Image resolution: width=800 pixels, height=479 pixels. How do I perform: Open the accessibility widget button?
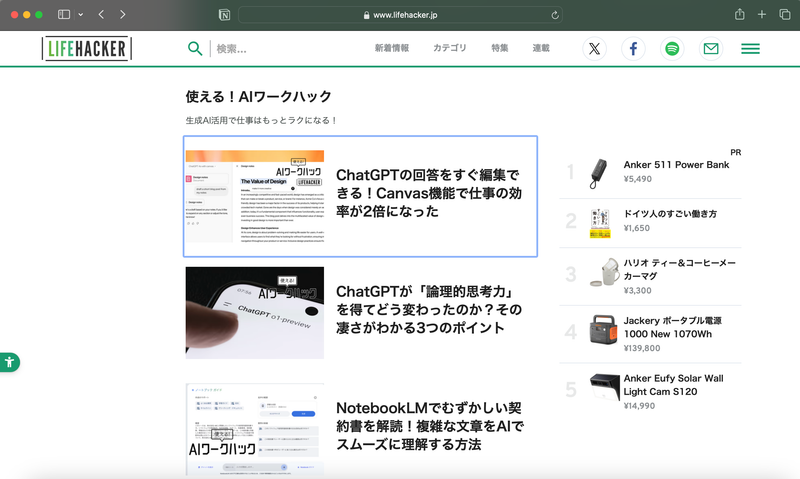pyautogui.click(x=9, y=362)
